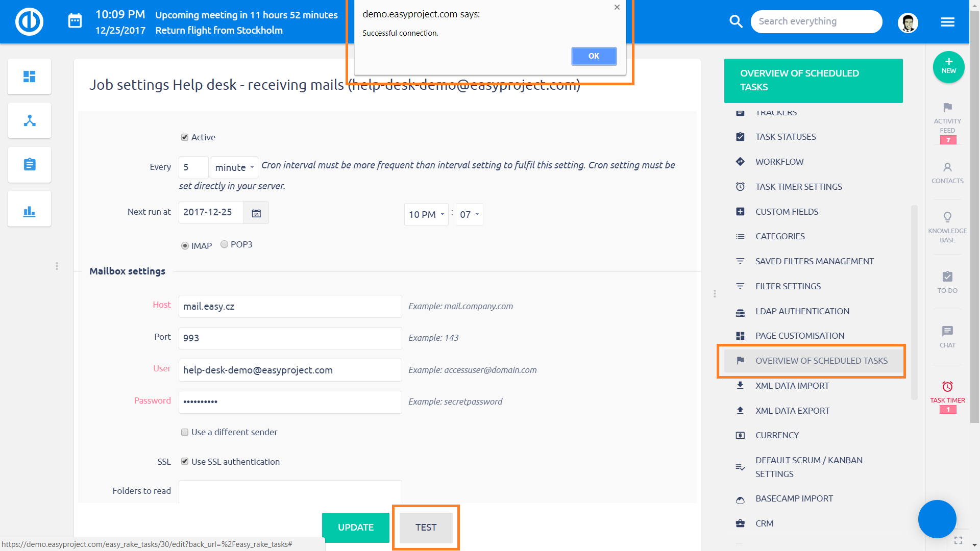Click the XML Data Import download icon
The image size is (980, 551).
click(740, 386)
